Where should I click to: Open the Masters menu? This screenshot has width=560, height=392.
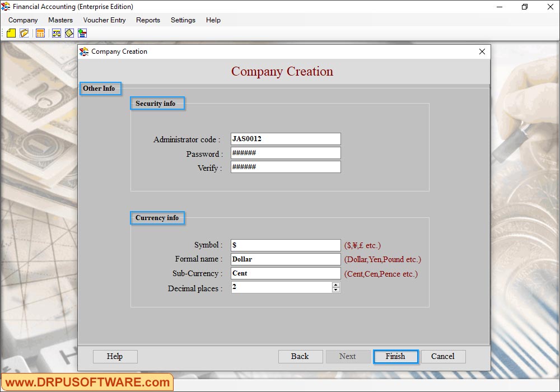coord(60,20)
